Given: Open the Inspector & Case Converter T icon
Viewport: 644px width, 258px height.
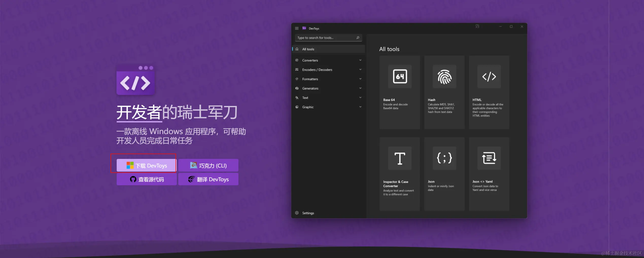Looking at the screenshot, I should tap(400, 158).
